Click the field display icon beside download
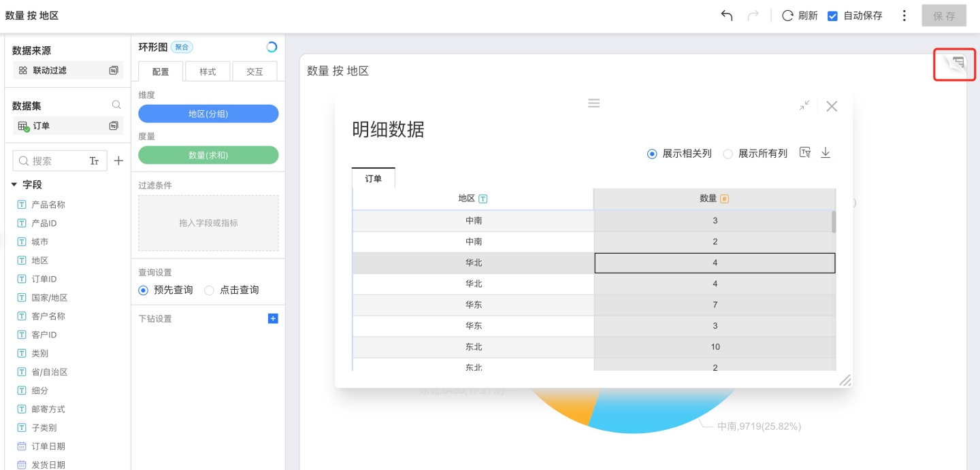 tap(805, 153)
